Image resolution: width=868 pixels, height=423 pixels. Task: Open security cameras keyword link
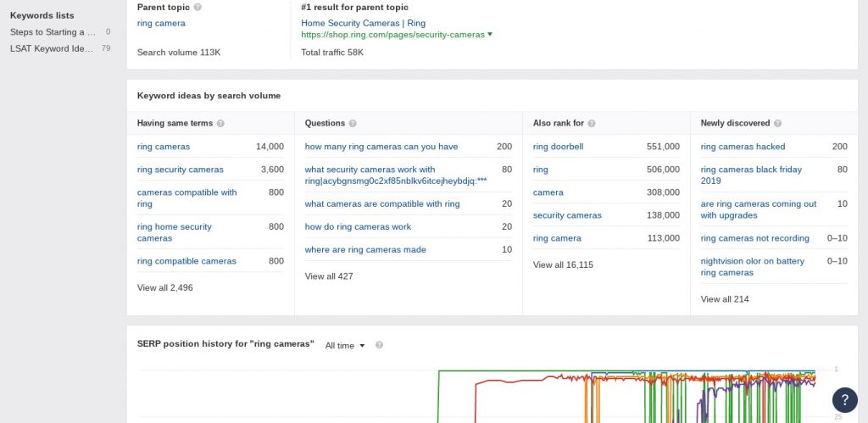[x=567, y=215]
